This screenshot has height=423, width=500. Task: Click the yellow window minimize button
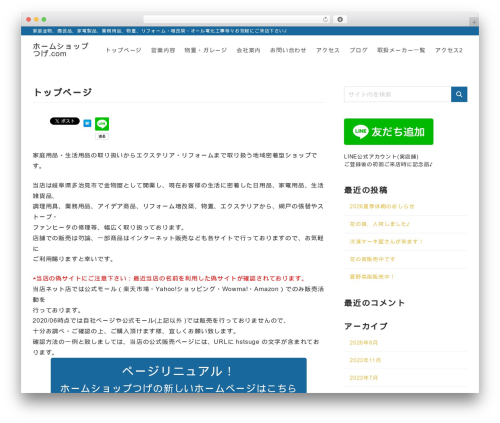(36, 19)
